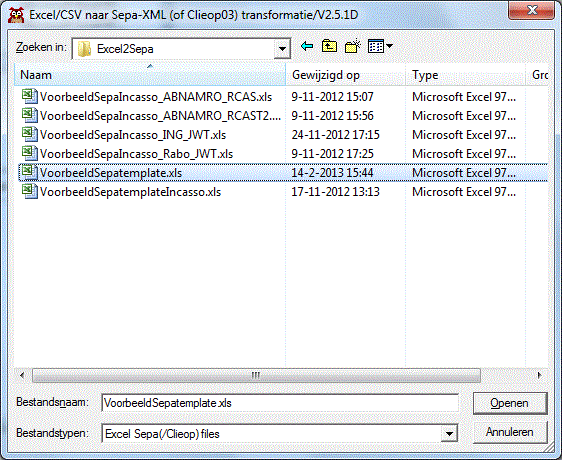Go back to the last visited folder

click(x=307, y=46)
